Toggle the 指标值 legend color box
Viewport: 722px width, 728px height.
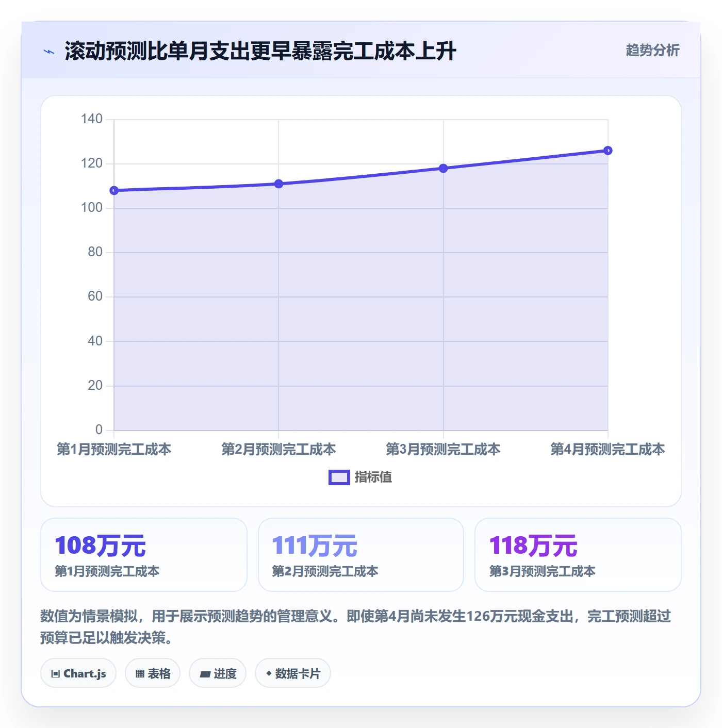click(339, 477)
